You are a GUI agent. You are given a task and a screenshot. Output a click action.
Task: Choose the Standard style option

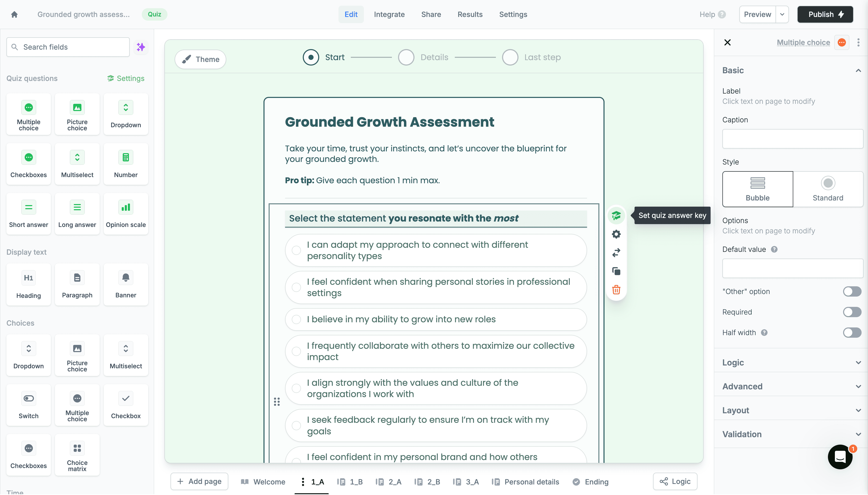tap(828, 189)
